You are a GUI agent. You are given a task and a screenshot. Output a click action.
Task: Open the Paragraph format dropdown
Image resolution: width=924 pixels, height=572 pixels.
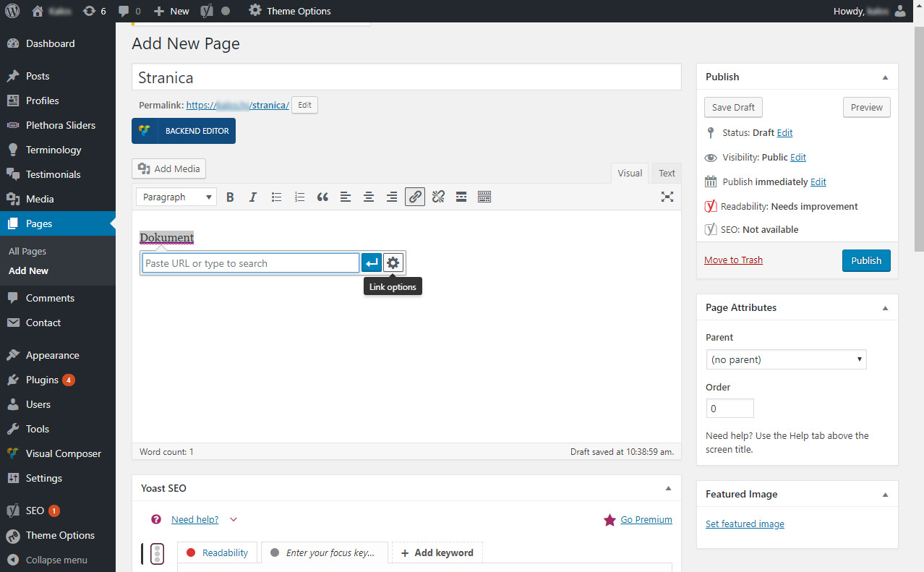click(176, 197)
